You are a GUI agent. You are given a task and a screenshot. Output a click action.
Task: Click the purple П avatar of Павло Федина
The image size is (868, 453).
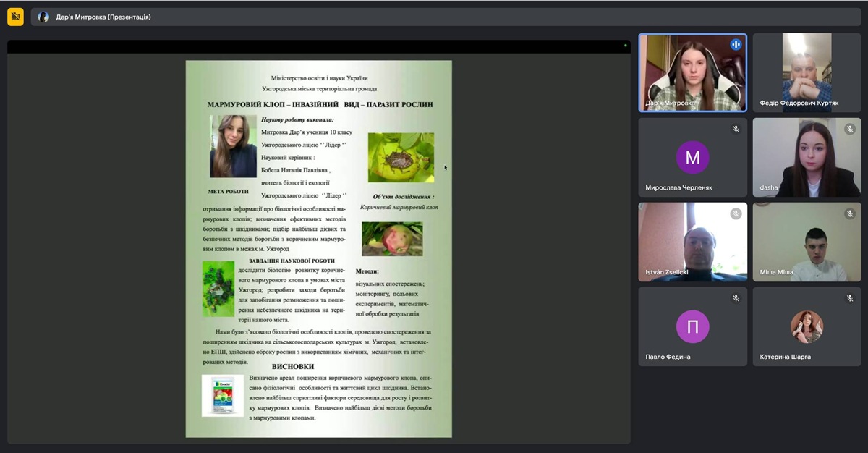pos(692,326)
